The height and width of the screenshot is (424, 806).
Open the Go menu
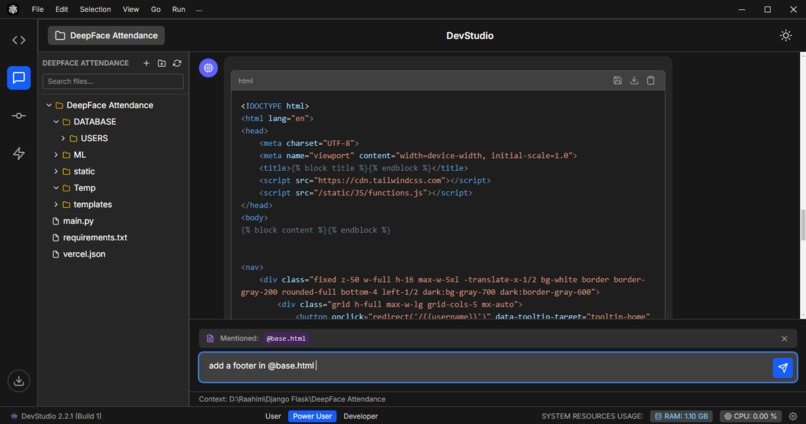tap(156, 9)
